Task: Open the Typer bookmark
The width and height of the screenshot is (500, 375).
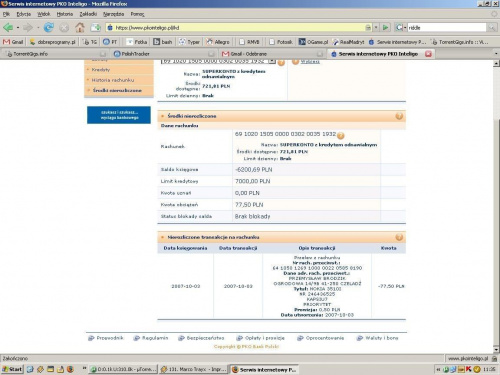Action: [189, 42]
